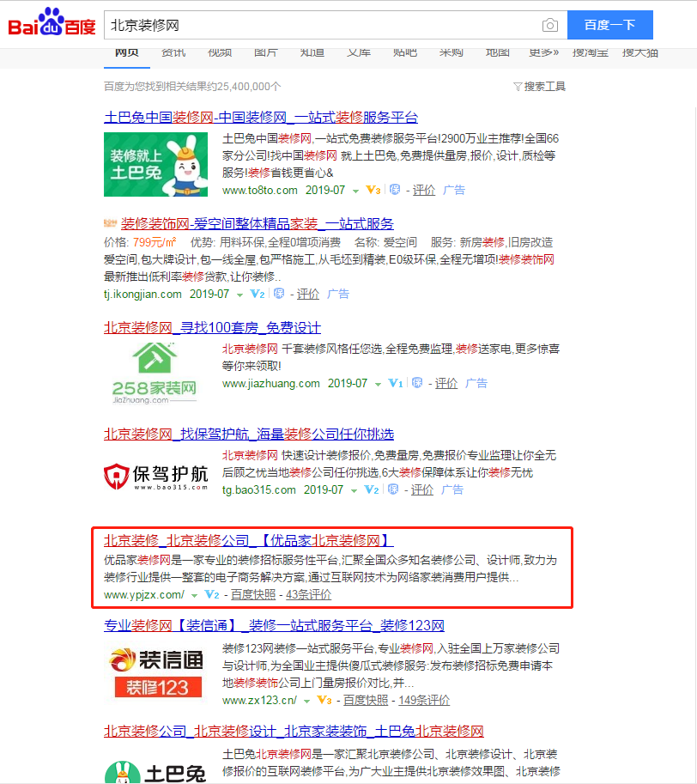This screenshot has width=697, height=784.
Task: Expand dropdown arrow next to www.ypjzx.com/
Action: (x=194, y=595)
